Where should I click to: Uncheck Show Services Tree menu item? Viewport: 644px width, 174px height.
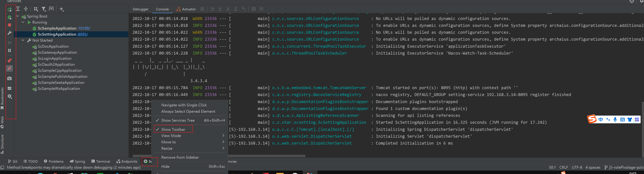coord(190,120)
